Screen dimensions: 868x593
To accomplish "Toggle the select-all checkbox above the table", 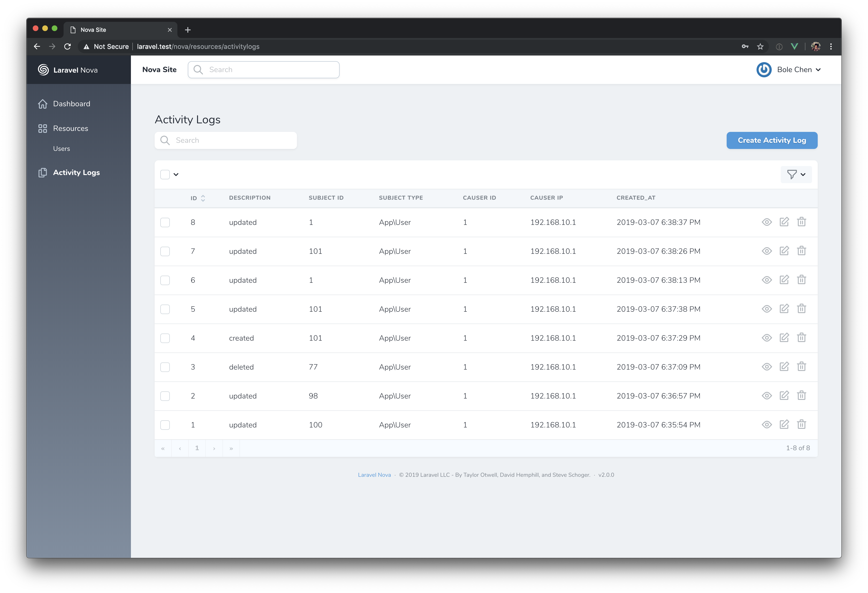I will (x=165, y=175).
